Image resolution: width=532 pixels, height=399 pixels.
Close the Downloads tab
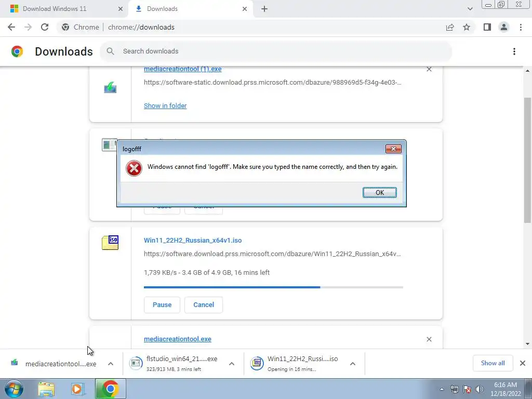(x=245, y=9)
